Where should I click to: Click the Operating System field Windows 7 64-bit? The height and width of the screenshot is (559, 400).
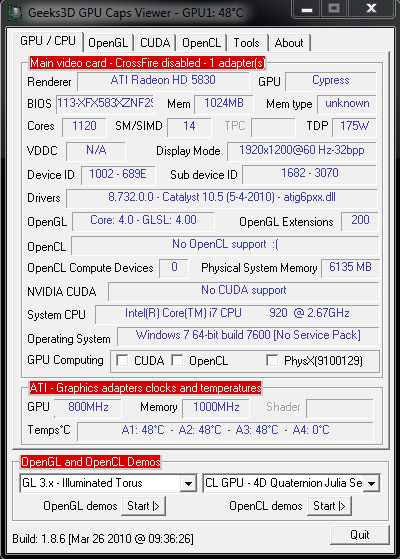[x=248, y=337]
